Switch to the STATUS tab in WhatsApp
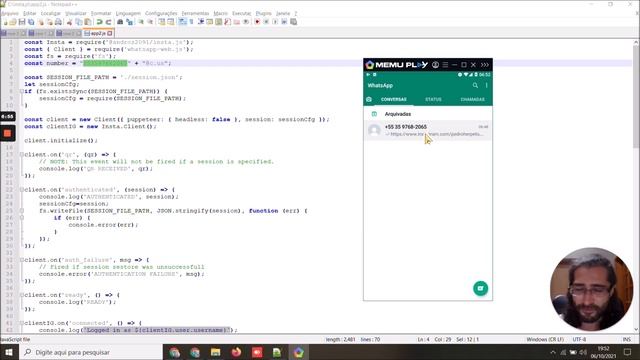Image resolution: width=640 pixels, height=360 pixels. click(x=433, y=99)
